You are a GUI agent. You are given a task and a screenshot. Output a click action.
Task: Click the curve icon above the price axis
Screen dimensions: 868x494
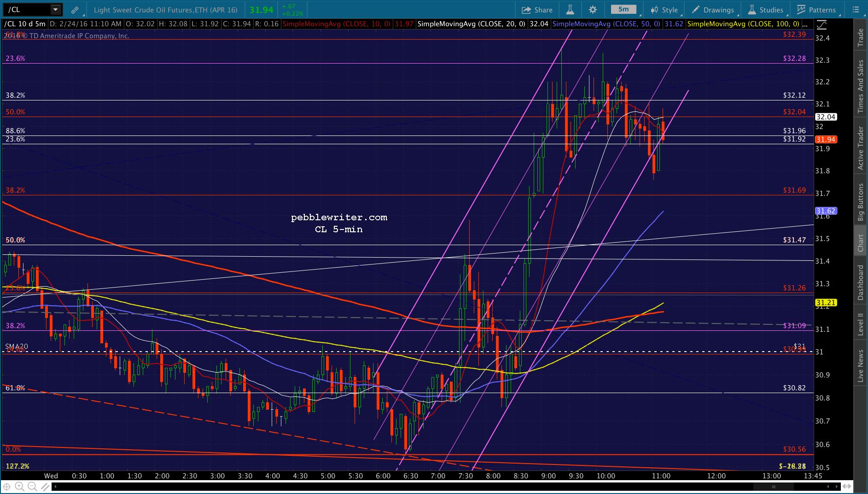click(821, 25)
